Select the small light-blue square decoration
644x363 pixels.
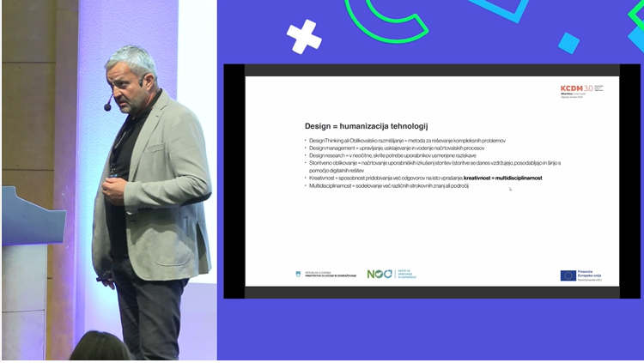click(568, 42)
